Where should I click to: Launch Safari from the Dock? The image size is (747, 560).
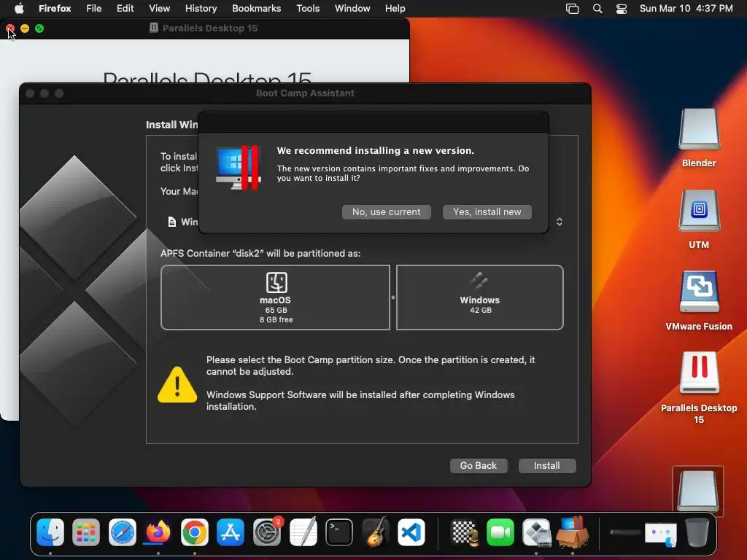pyautogui.click(x=123, y=532)
